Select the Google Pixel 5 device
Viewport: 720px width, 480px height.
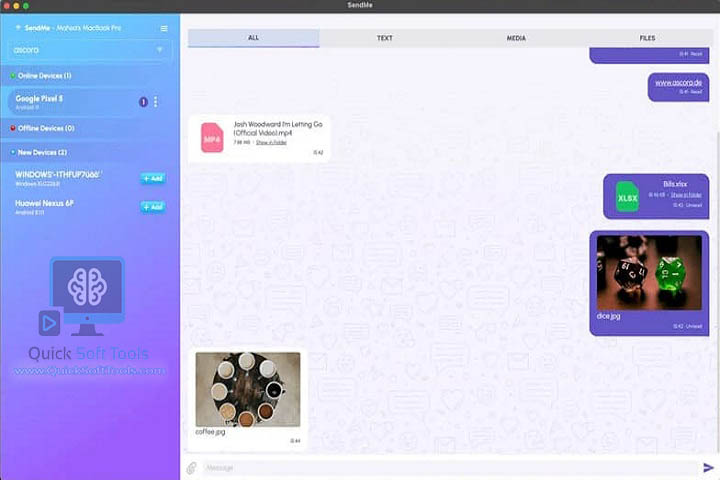point(73,102)
